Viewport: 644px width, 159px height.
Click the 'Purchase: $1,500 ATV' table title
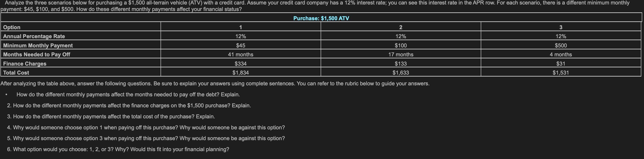(321, 18)
